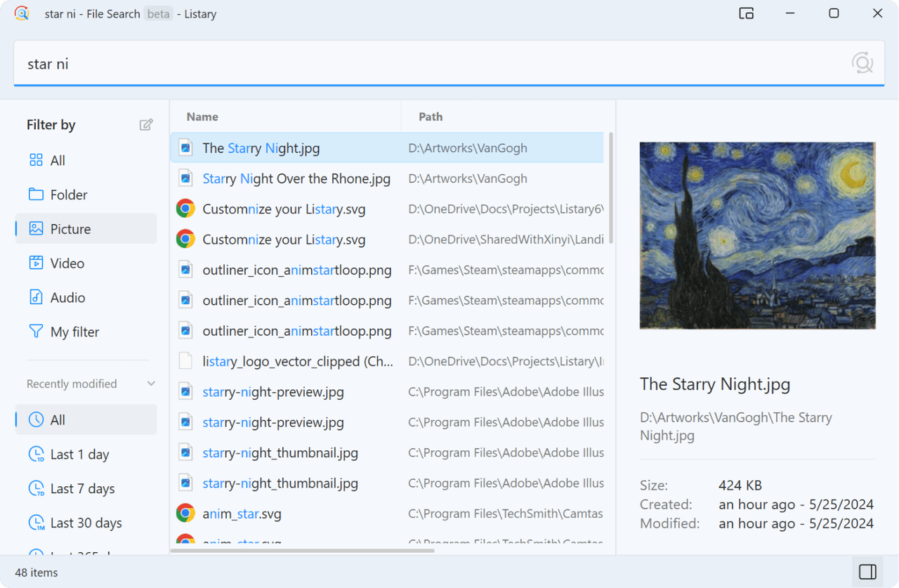This screenshot has height=588, width=899.
Task: Apply My filter
Action: pos(86,332)
